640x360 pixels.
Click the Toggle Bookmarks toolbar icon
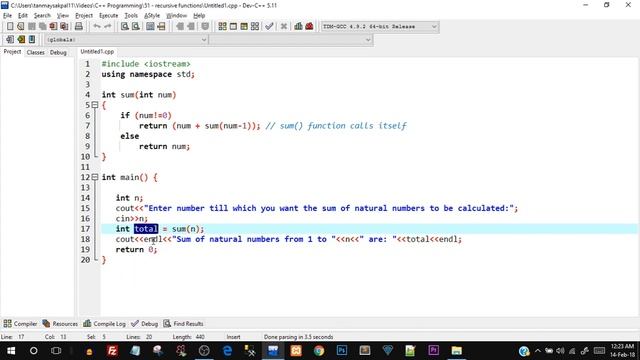click(x=21, y=40)
